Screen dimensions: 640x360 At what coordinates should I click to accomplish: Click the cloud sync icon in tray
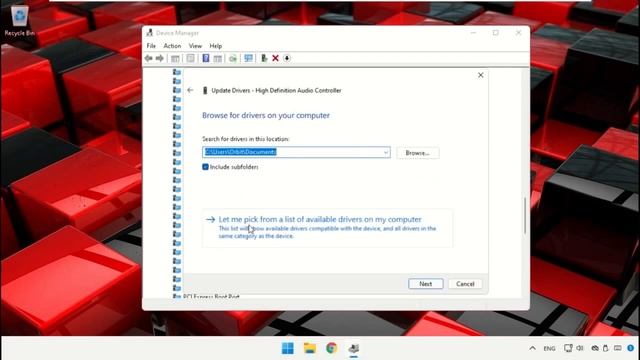click(x=595, y=348)
